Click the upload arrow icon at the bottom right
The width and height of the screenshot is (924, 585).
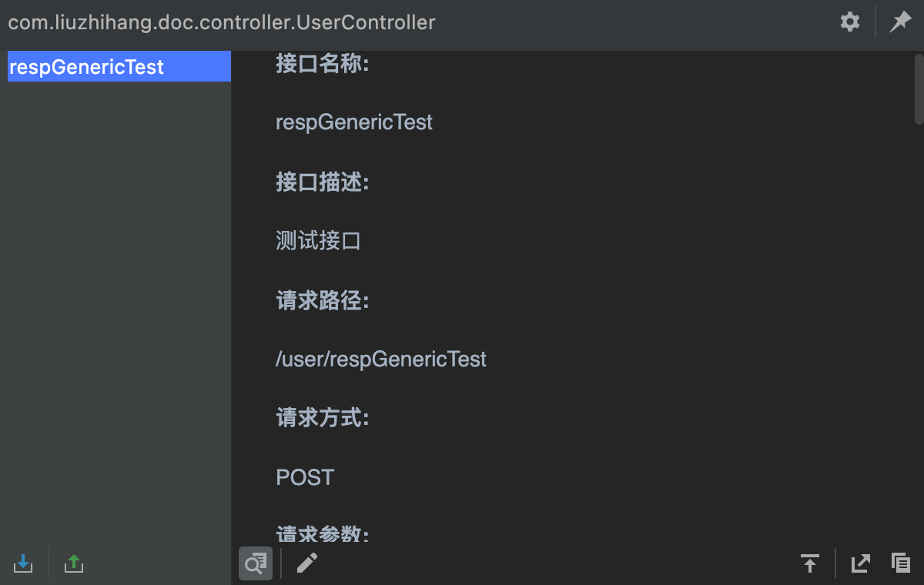pyautogui.click(x=809, y=563)
